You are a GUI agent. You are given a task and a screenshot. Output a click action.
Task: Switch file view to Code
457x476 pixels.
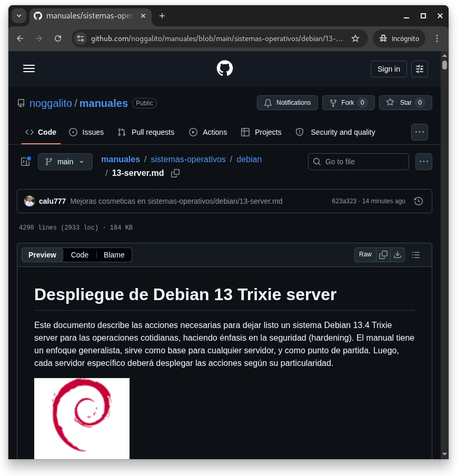tap(80, 255)
